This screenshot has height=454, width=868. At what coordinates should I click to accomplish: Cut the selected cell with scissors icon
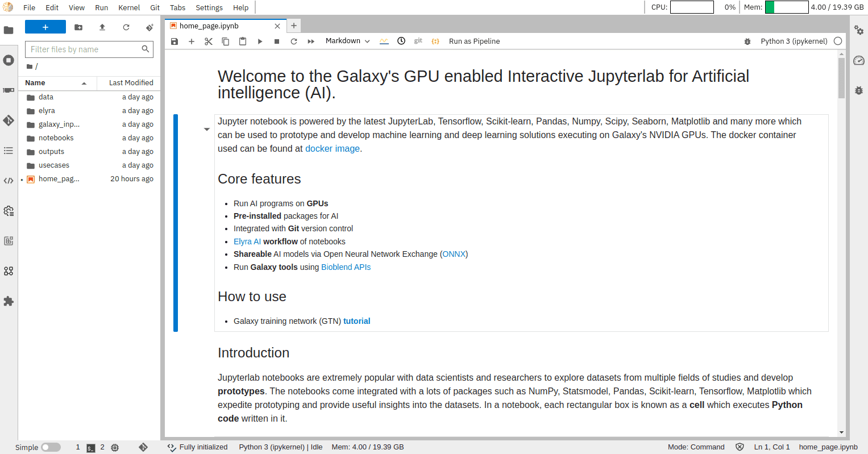[208, 41]
